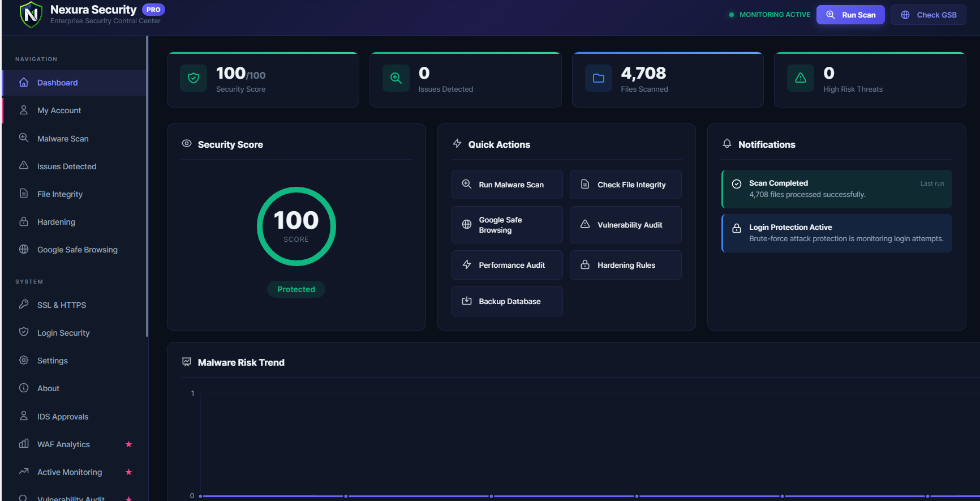Click the magnifier icon on Issues Detected card
Viewport: 980px width, 501px height.
pyautogui.click(x=396, y=78)
